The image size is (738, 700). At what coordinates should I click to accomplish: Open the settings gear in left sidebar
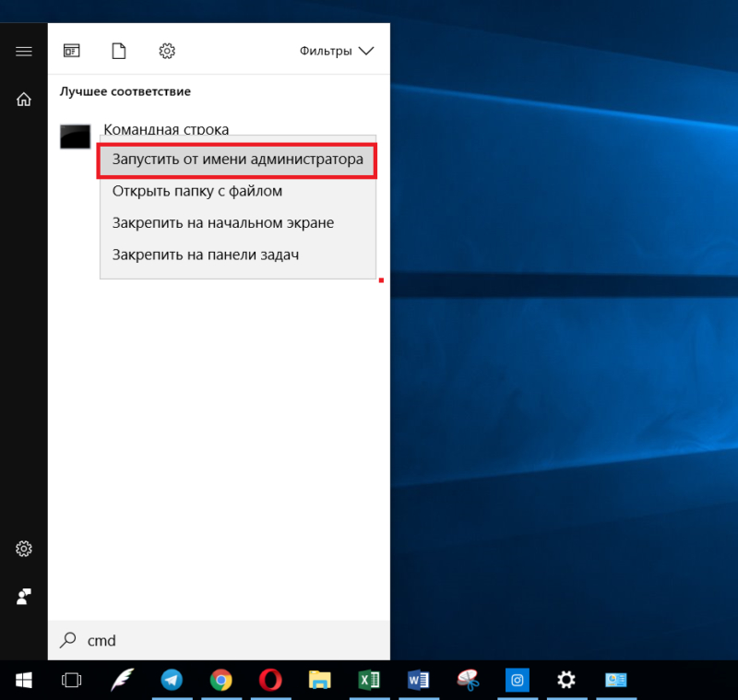[24, 549]
